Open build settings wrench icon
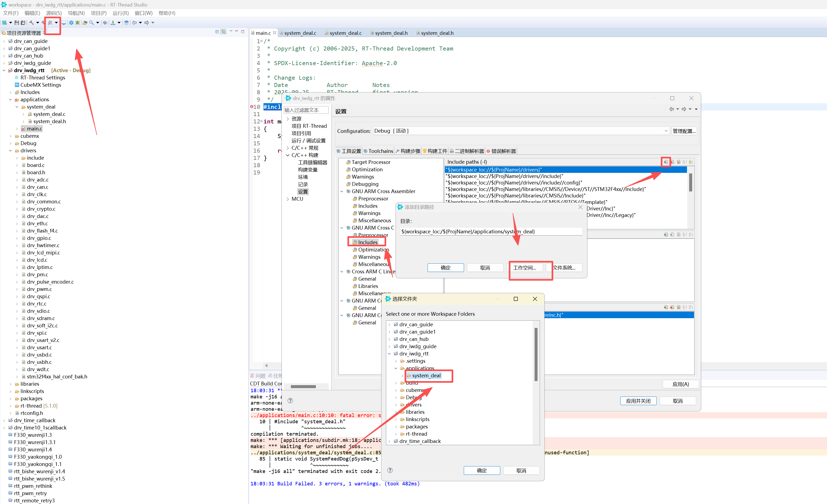Screen dimensions: 827x504 [50, 22]
